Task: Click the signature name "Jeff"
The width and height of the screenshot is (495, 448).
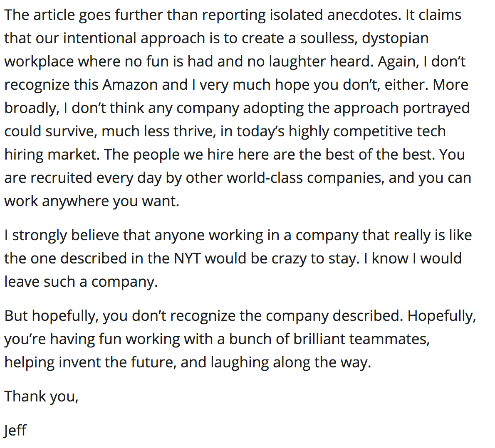Action: (x=15, y=431)
